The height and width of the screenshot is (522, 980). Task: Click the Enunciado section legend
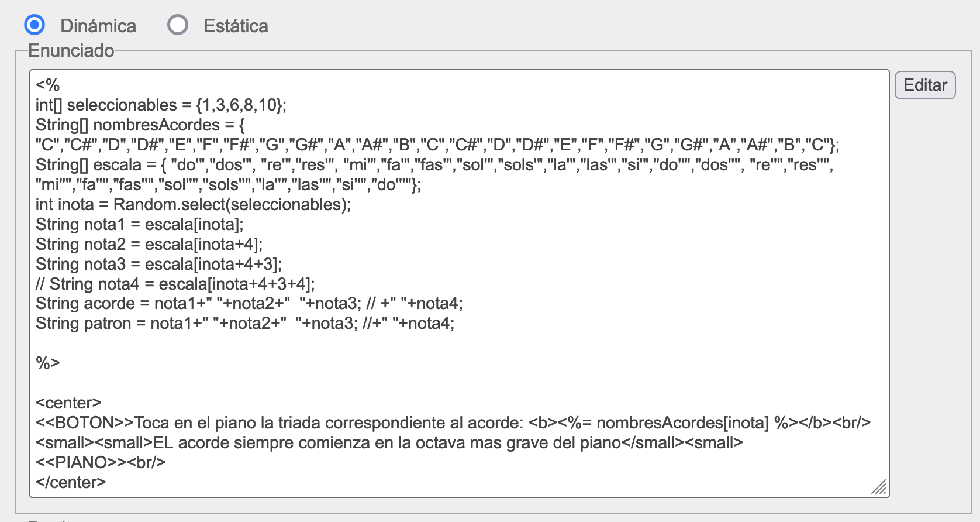71,51
